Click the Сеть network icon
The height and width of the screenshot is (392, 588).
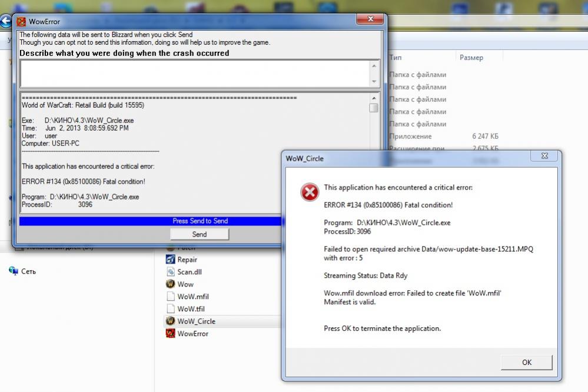click(14, 271)
